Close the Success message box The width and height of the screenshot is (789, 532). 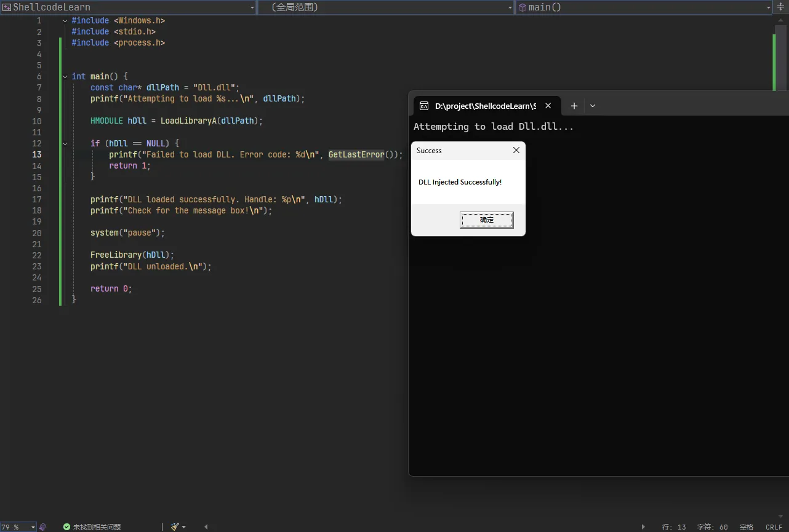point(516,151)
